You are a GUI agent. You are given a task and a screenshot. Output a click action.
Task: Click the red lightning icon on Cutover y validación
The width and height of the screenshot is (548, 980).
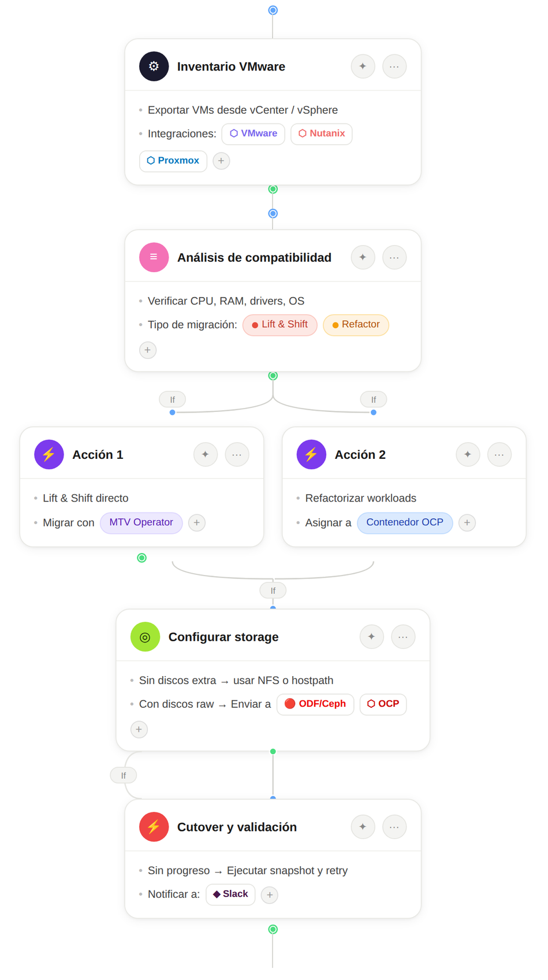click(x=154, y=827)
